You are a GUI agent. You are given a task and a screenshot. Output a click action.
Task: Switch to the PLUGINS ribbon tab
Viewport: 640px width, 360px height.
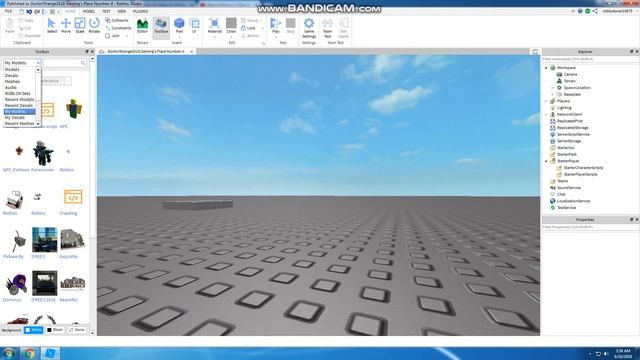[140, 11]
